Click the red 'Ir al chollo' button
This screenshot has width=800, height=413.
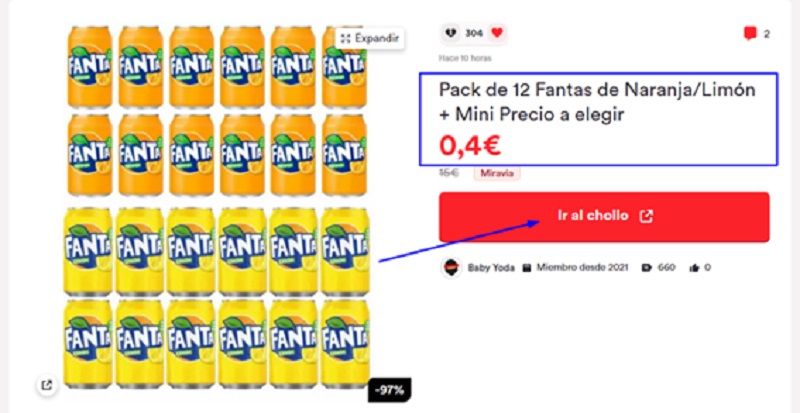tap(604, 216)
